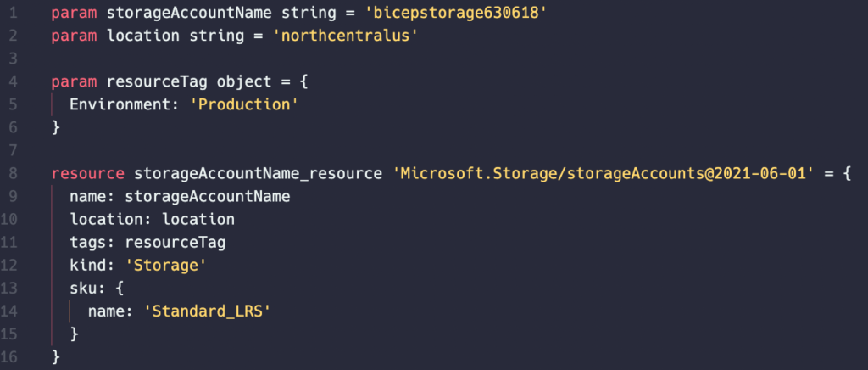Viewport: 868px width, 370px height.
Task: Click 'name: storageAccountName' on line 9
Action: click(180, 197)
